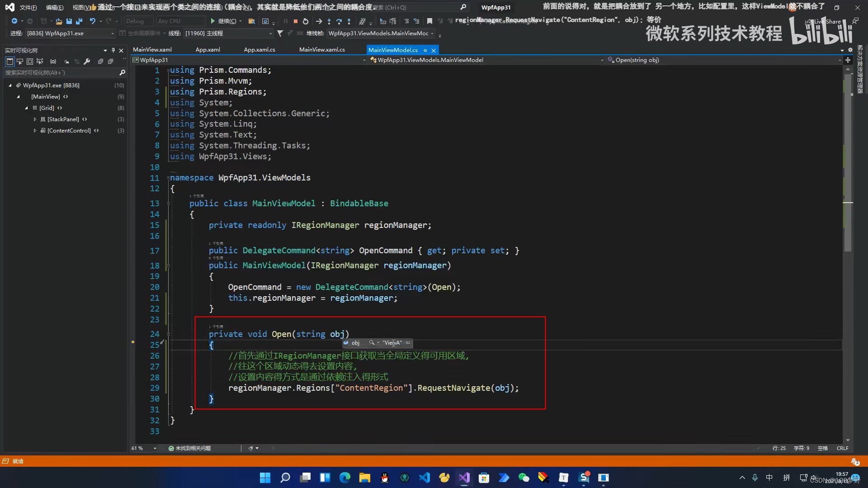Click the magnifier in the obj data tip
The height and width of the screenshot is (488, 868).
(x=372, y=343)
